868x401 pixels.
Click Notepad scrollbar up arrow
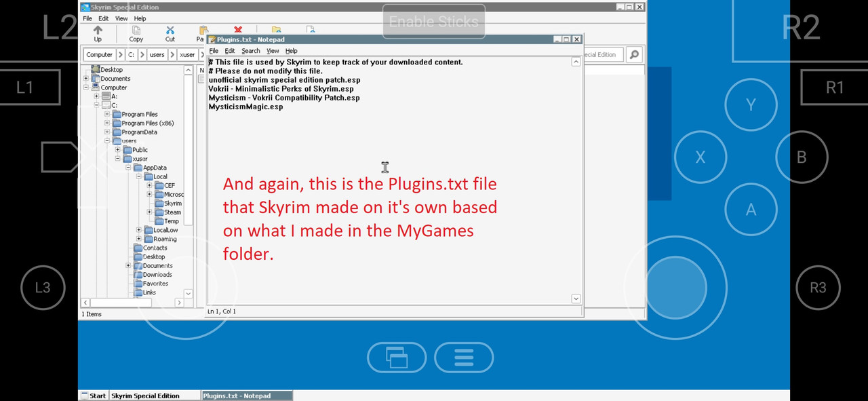tap(576, 62)
